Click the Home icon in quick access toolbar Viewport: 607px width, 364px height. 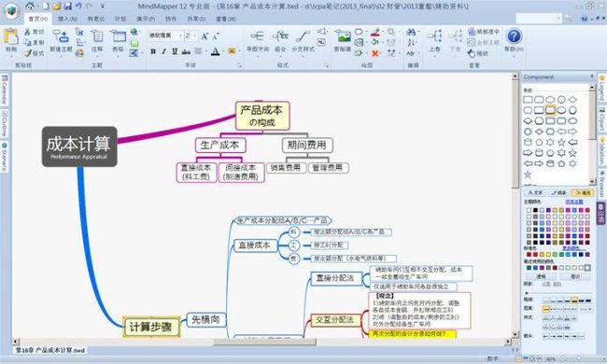(x=31, y=6)
